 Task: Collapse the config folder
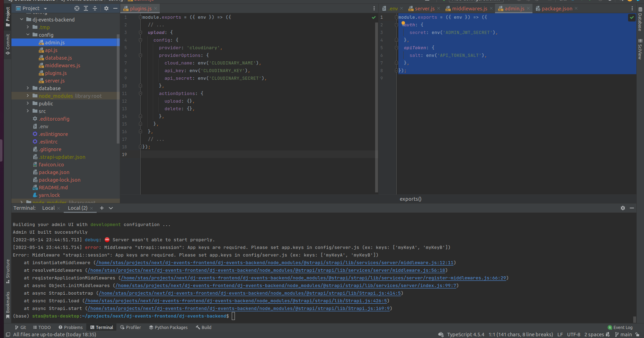pos(28,35)
